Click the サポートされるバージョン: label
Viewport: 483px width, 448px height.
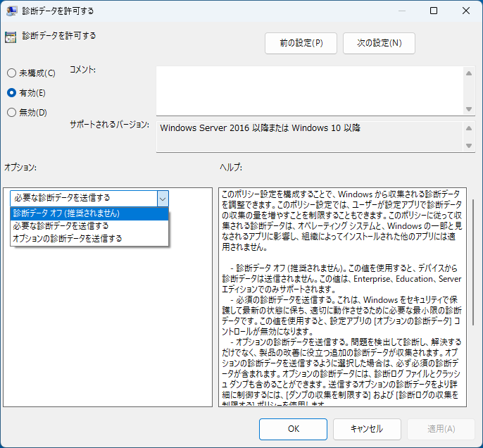[x=109, y=125]
